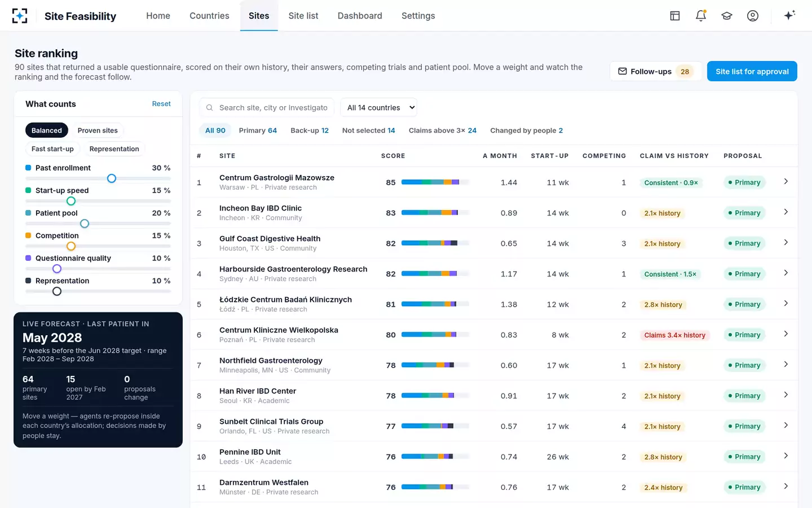Image resolution: width=812 pixels, height=508 pixels.
Task: Click the envelope icon on Follow-ups
Action: coord(623,71)
